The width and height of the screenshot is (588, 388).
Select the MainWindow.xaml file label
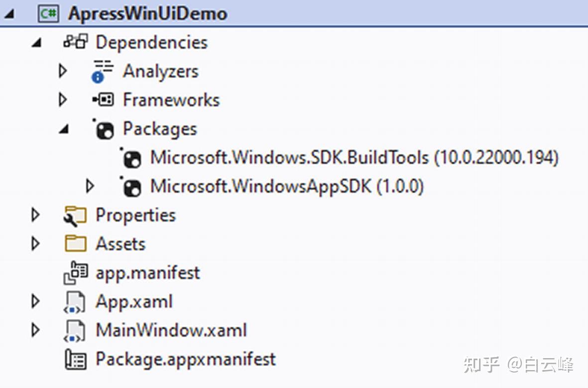171,330
